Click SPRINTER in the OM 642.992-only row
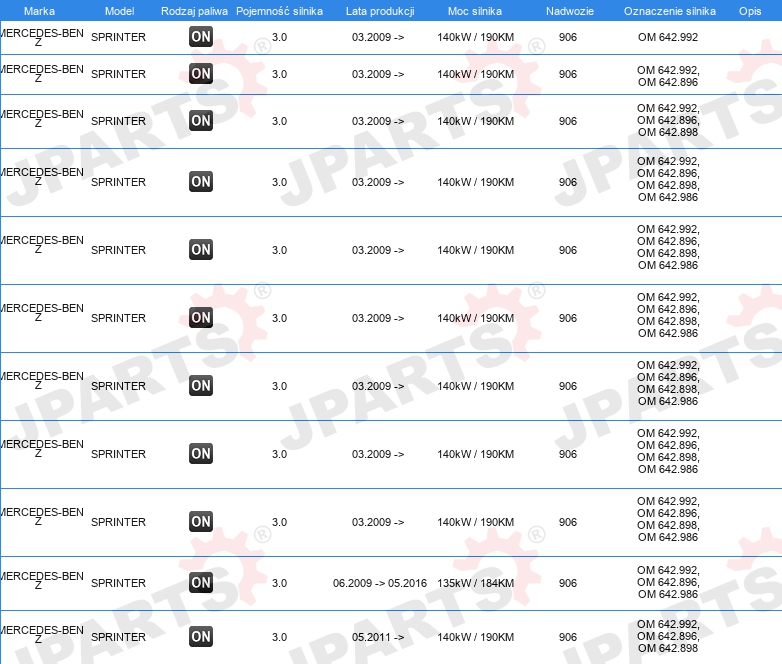 (118, 37)
